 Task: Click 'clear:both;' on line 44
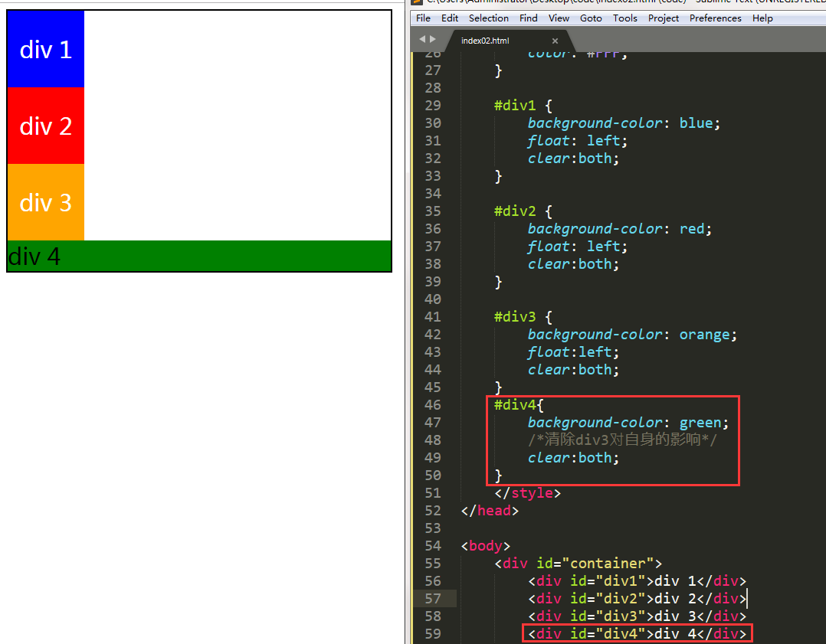click(x=573, y=370)
